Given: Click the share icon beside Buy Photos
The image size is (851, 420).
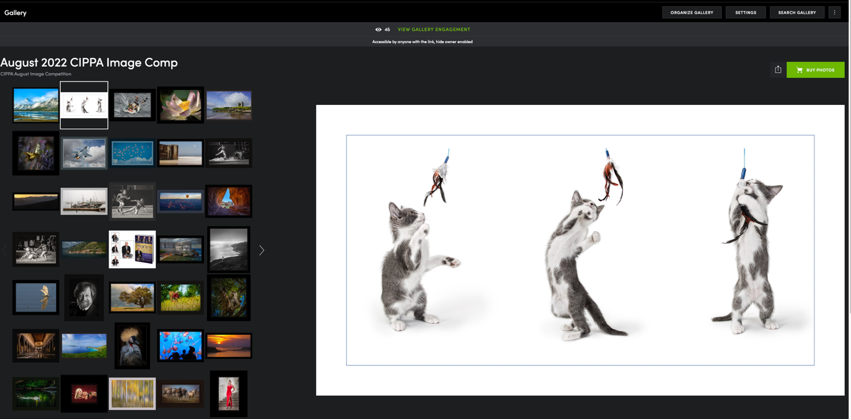Looking at the screenshot, I should 778,69.
